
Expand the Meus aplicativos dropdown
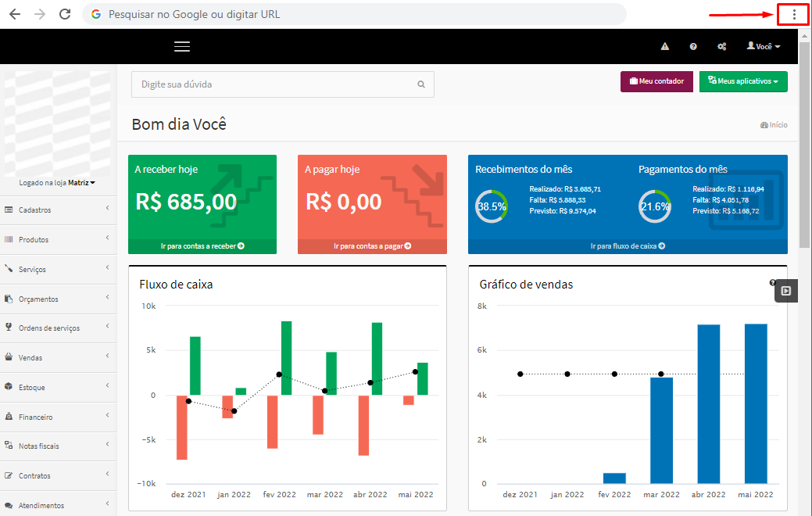coord(743,81)
